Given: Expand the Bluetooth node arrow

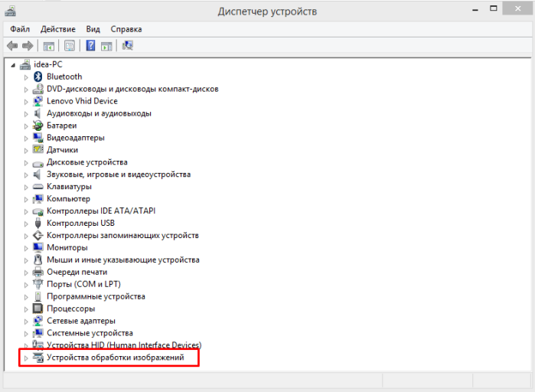Looking at the screenshot, I should [x=26, y=77].
